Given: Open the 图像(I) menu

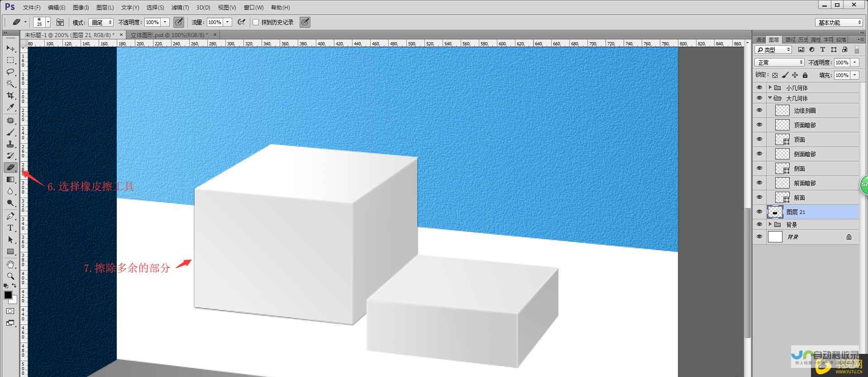Looking at the screenshot, I should click(x=81, y=7).
